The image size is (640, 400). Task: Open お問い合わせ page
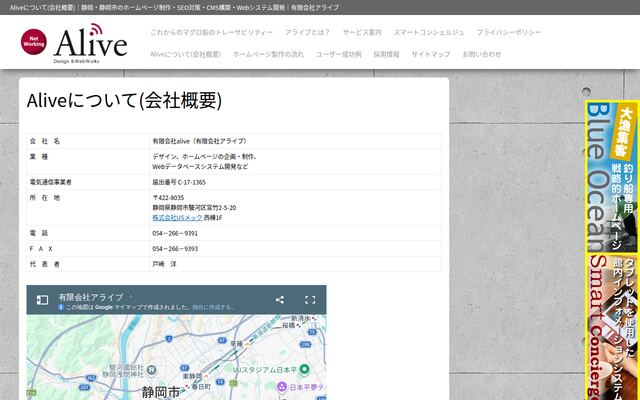pyautogui.click(x=482, y=54)
